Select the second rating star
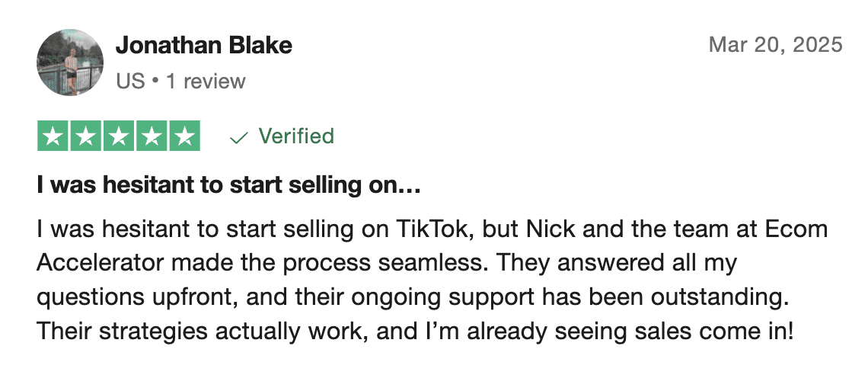868x375 pixels. tap(86, 136)
